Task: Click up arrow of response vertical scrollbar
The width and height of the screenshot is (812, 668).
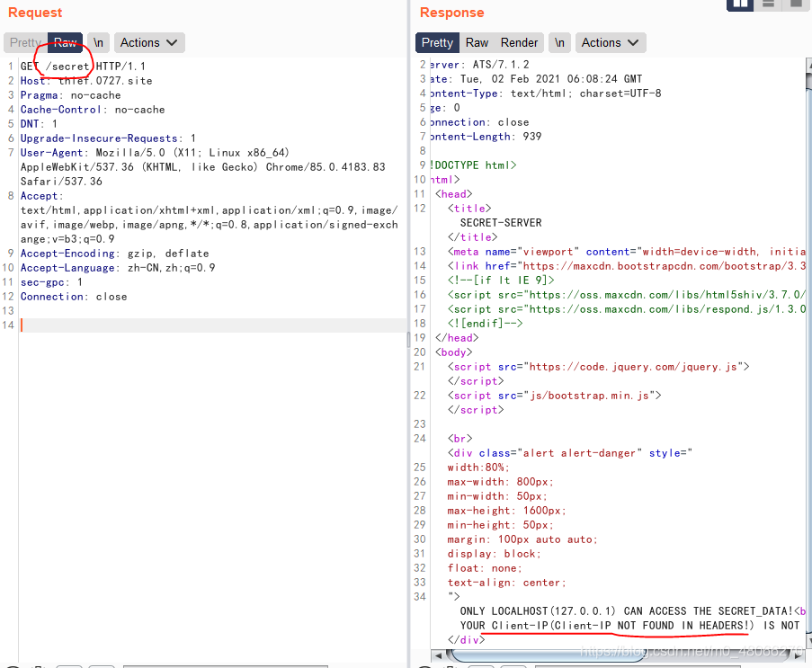Action: (x=809, y=65)
